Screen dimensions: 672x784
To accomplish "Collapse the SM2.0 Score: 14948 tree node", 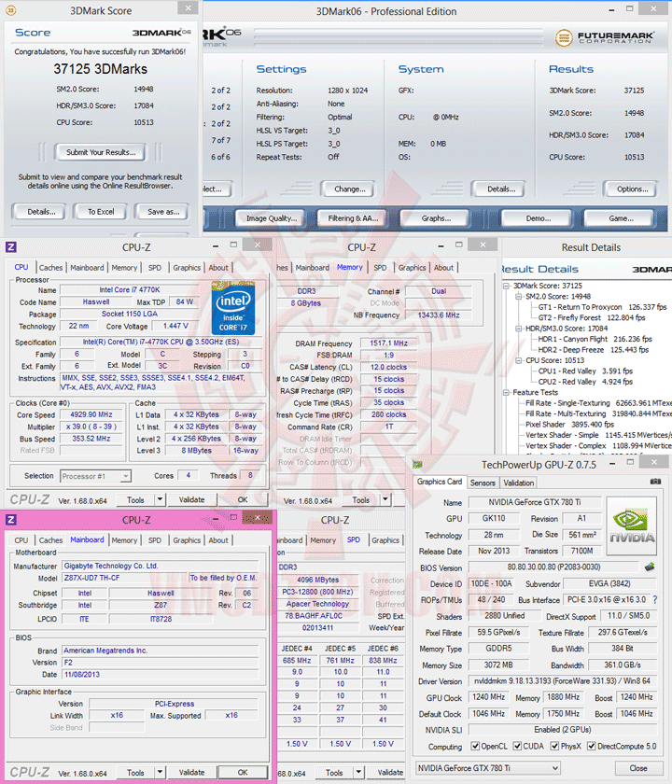I will (519, 297).
